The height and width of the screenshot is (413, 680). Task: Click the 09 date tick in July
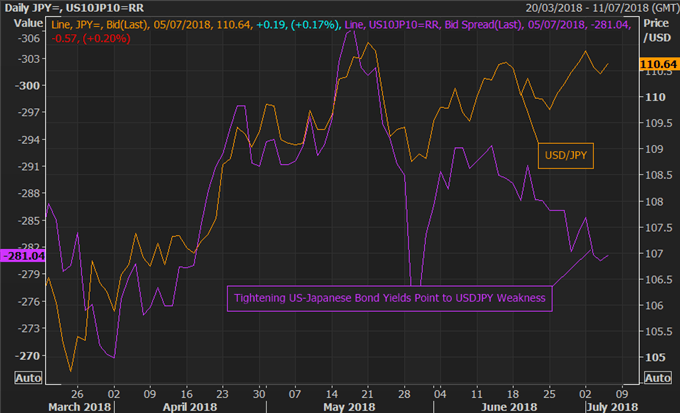622,394
